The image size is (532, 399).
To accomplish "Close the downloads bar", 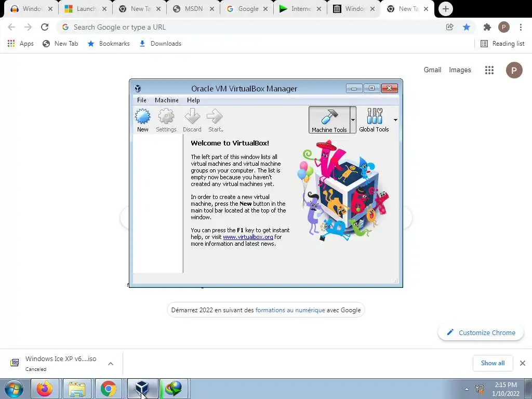I will coord(523,363).
